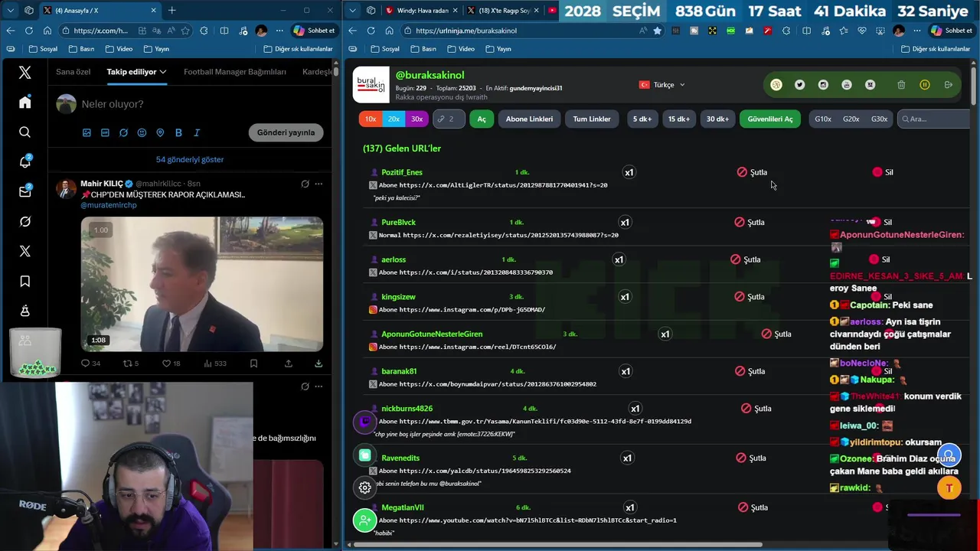Log out using urlninja exit icon
980x551 pixels.
tap(949, 85)
